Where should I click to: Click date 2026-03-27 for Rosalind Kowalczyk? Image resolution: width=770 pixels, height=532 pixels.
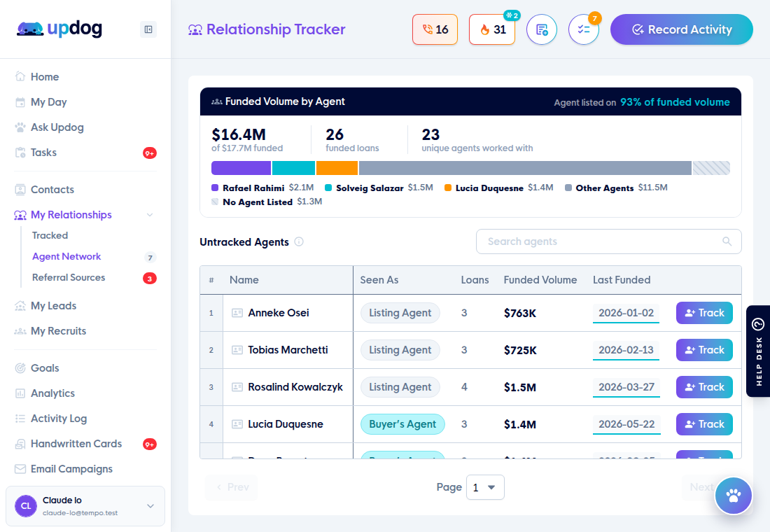click(626, 387)
